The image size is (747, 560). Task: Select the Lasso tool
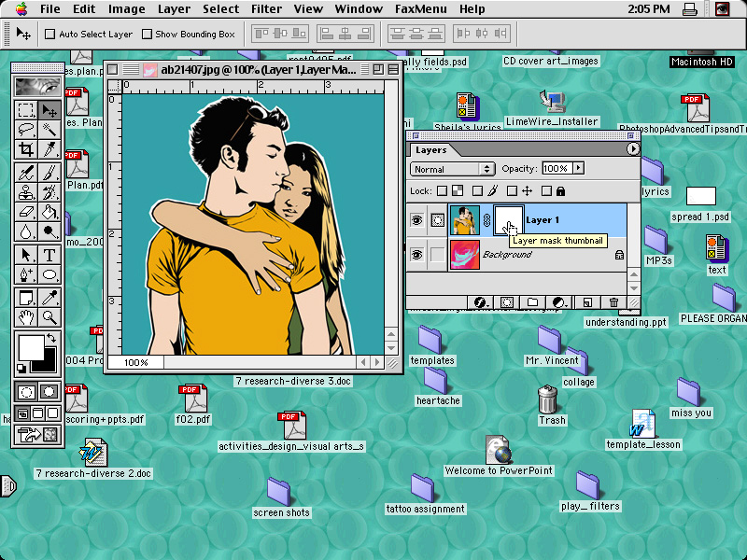point(26,130)
